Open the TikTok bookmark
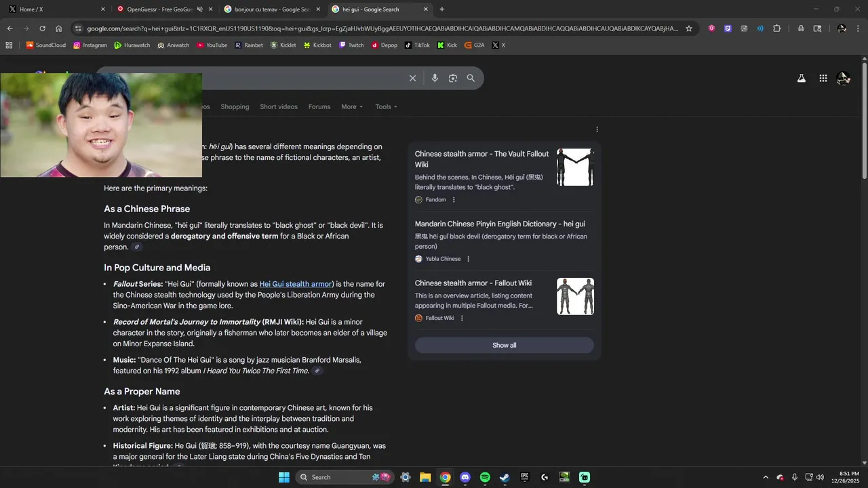868x488 pixels. tap(417, 45)
